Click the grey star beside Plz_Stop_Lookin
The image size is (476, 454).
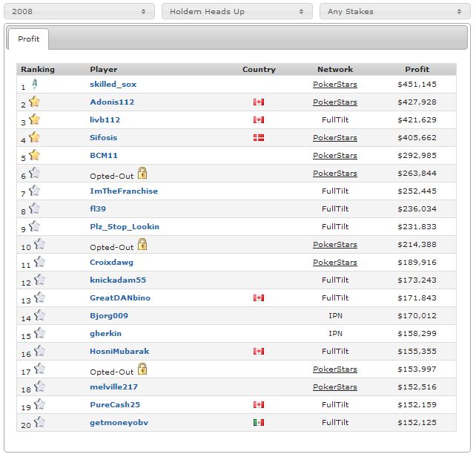(x=35, y=226)
